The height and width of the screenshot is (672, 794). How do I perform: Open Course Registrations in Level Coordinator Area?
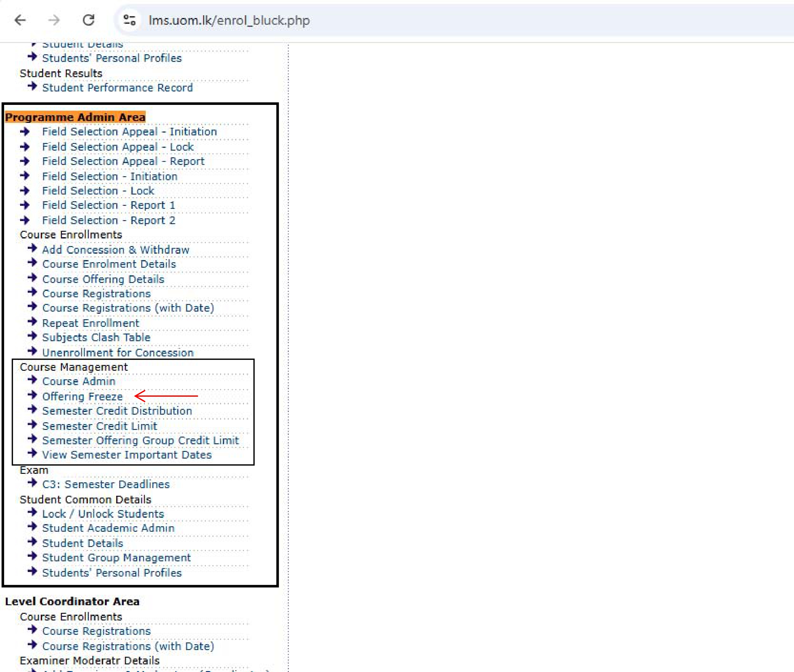point(96,631)
